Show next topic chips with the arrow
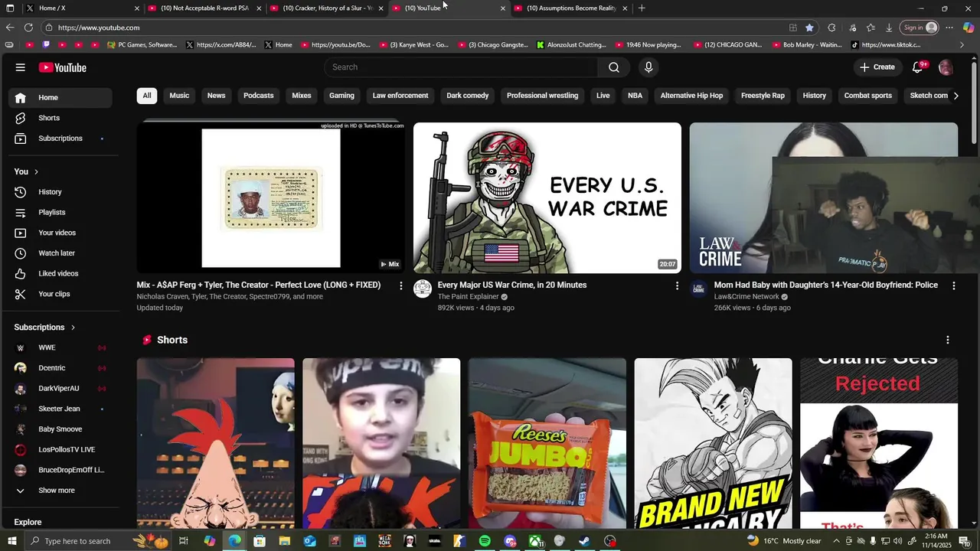Screen dimensions: 980x551 click(x=955, y=96)
